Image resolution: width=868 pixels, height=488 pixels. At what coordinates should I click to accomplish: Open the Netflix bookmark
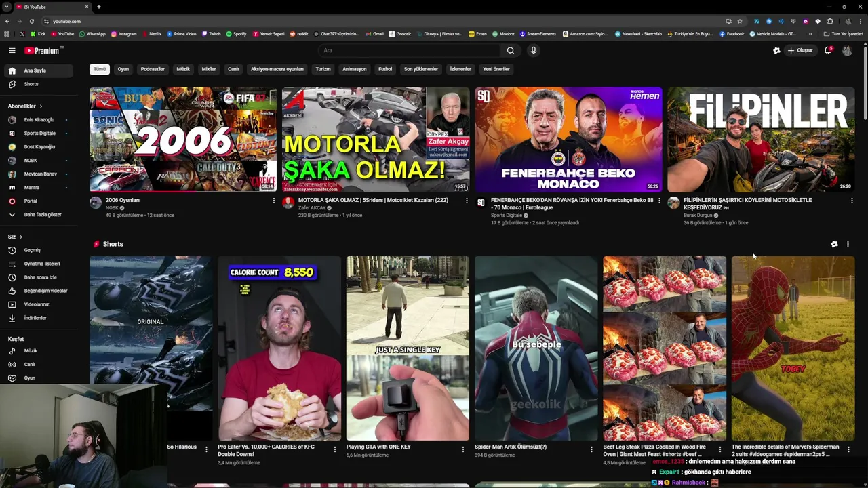point(151,34)
